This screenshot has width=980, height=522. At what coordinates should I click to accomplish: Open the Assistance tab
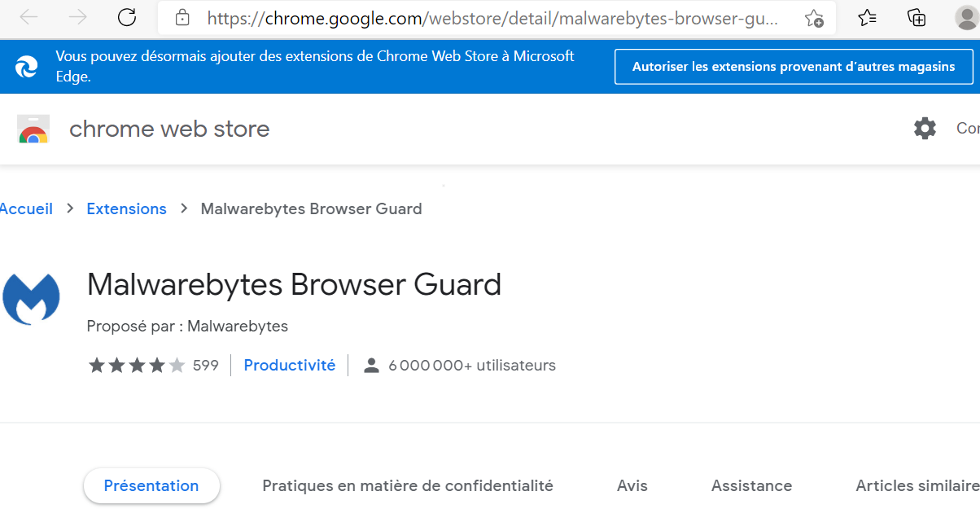click(x=751, y=486)
